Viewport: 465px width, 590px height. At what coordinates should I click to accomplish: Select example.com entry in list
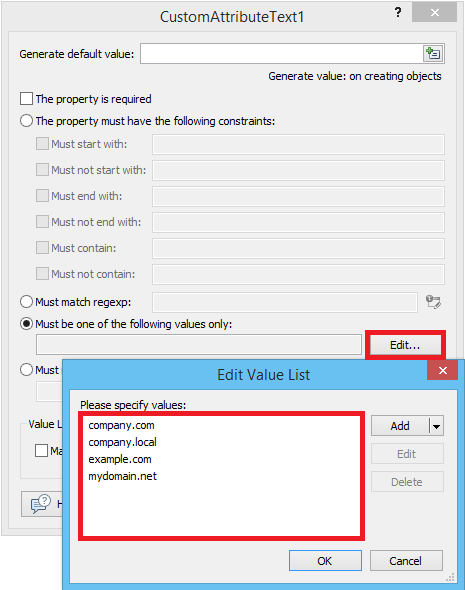[120, 459]
